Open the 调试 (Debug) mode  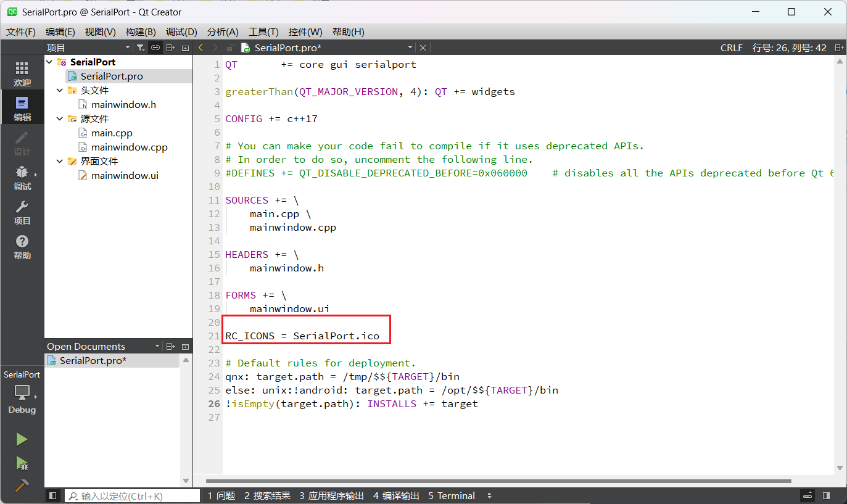coord(22,178)
